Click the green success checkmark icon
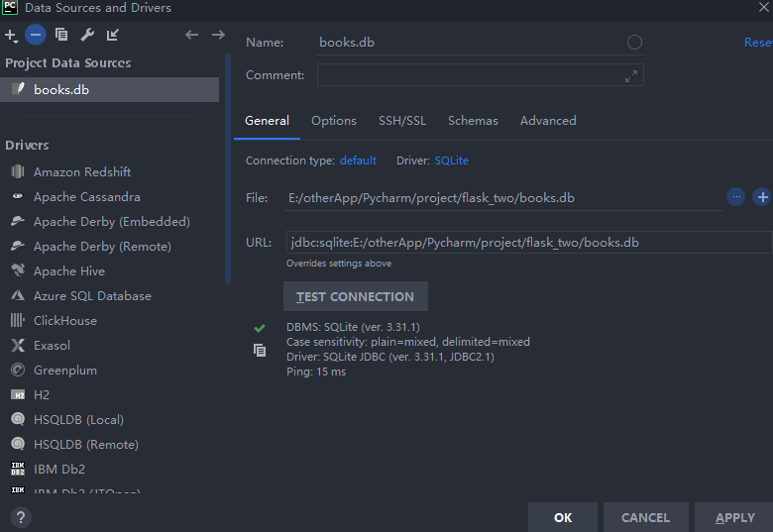The width and height of the screenshot is (773, 532). 260,328
